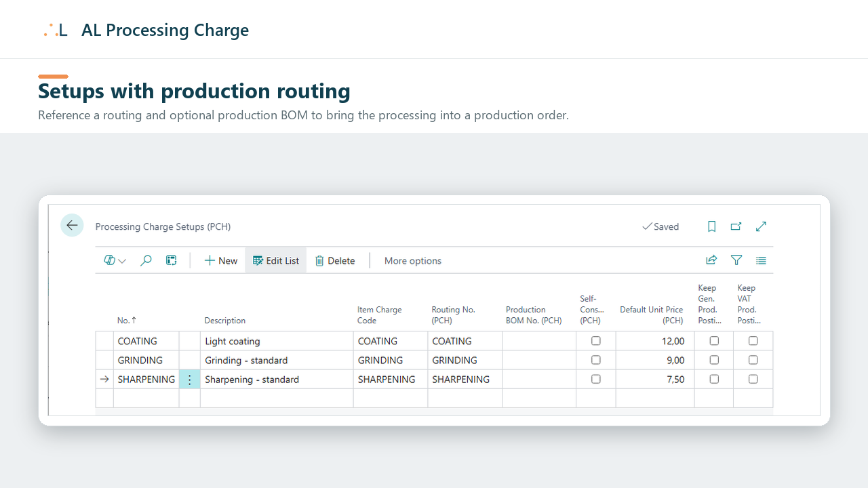The width and height of the screenshot is (868, 488).
Task: Sort by the No. column header
Action: point(127,321)
